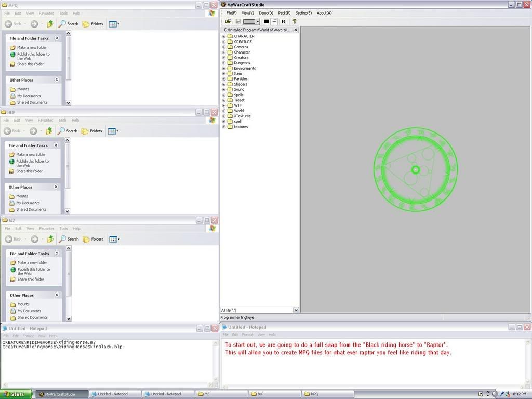The height and width of the screenshot is (399, 532).
Task: Expand the XTextures folder node
Action: coord(224,116)
